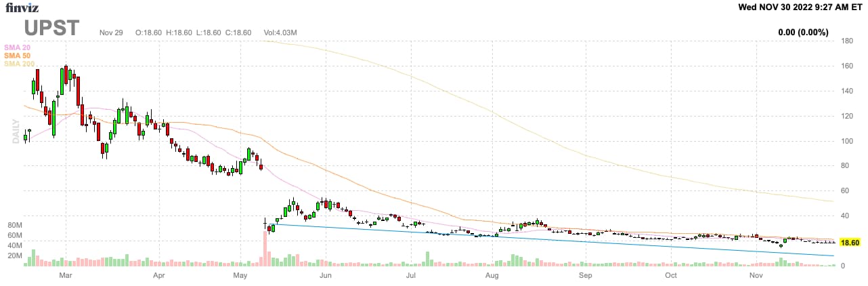Select the SMA 200 legend label

pos(20,64)
